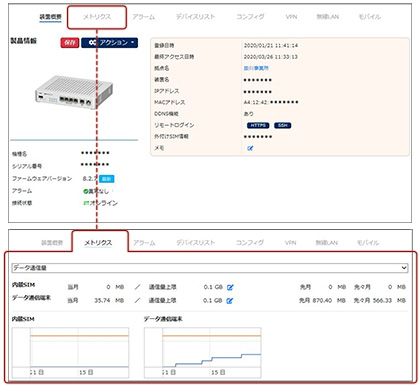Expand the アクション dropdown menu

[x=109, y=43]
